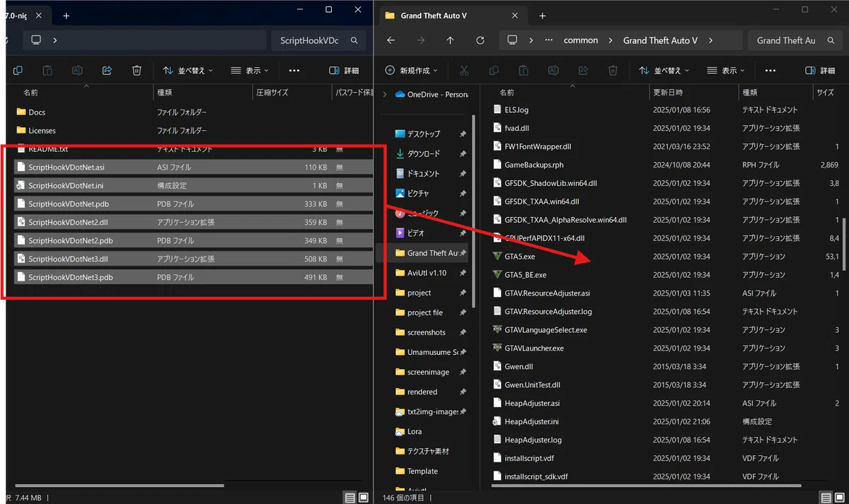Click Cut scissors icon in right window
The image size is (849, 504).
pyautogui.click(x=464, y=71)
